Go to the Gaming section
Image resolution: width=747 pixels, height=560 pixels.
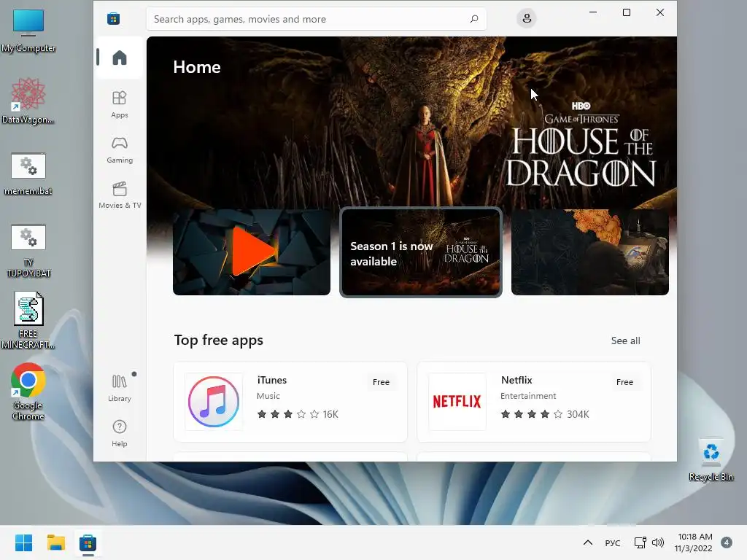pos(120,149)
